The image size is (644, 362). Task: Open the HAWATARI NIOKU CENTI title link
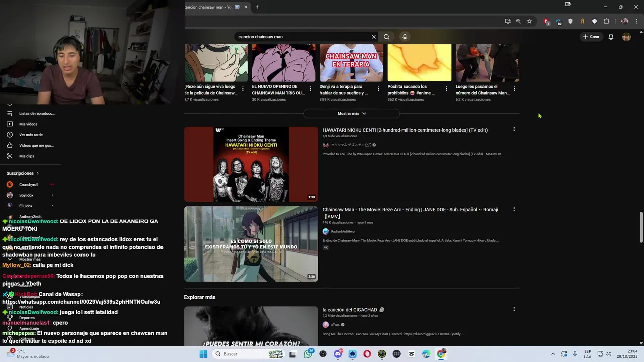405,130
